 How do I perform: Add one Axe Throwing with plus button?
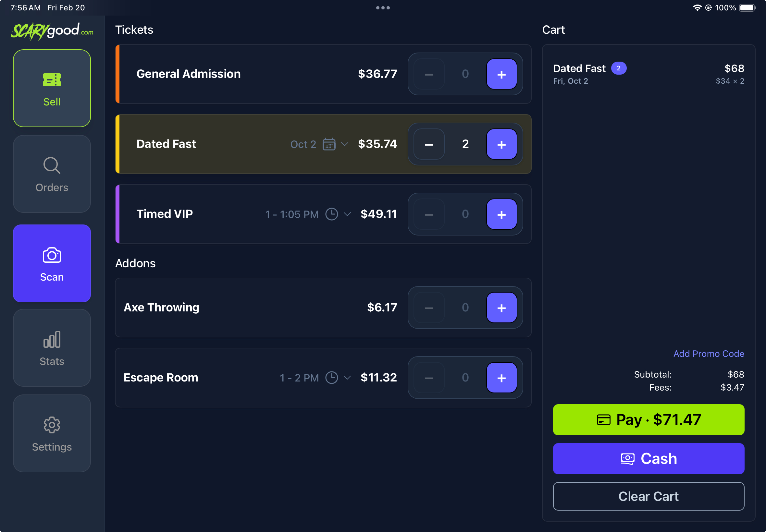tap(502, 307)
